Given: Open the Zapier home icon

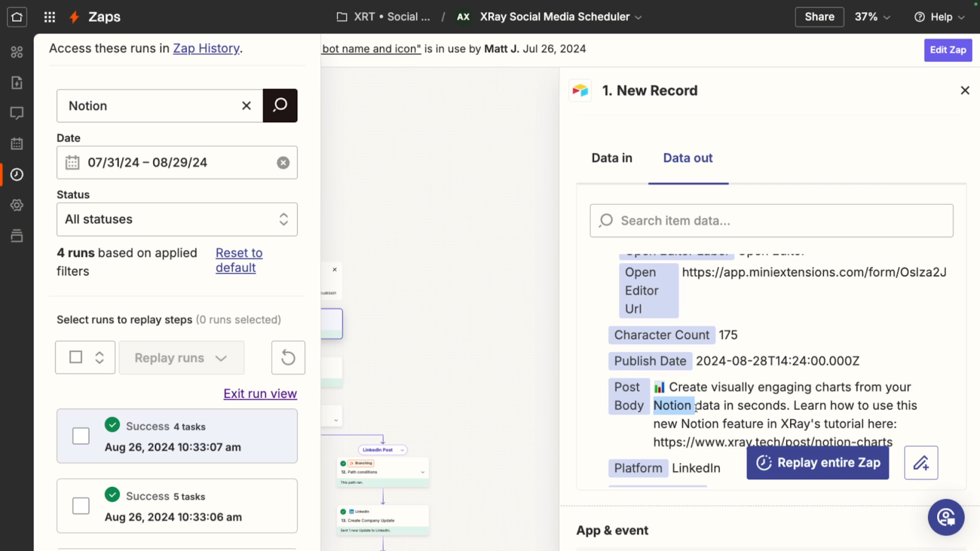Looking at the screenshot, I should (17, 17).
